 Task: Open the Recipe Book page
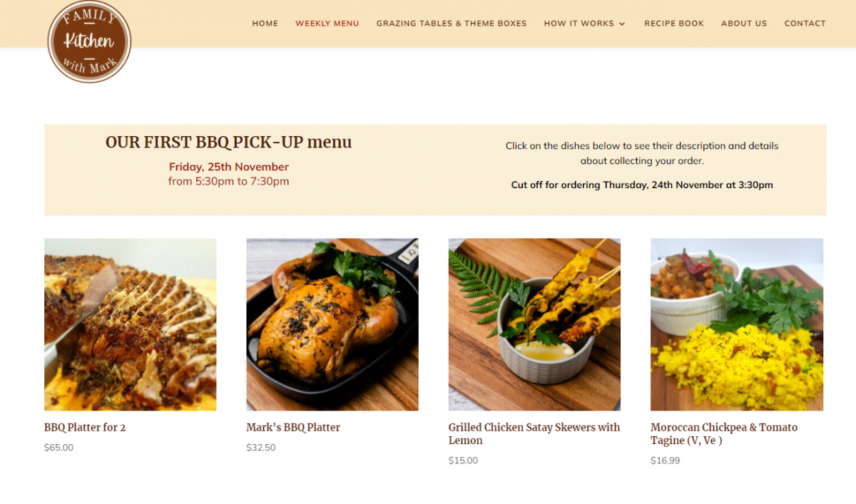coord(674,24)
